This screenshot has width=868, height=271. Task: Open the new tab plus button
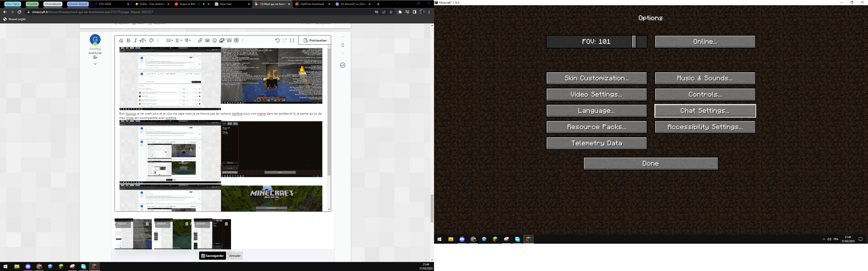(378, 4)
